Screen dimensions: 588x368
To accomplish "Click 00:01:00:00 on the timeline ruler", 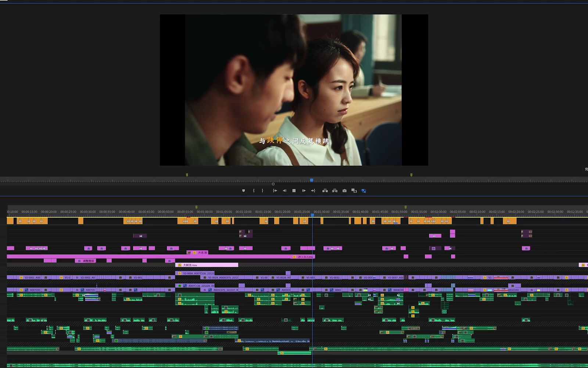I will (x=205, y=212).
